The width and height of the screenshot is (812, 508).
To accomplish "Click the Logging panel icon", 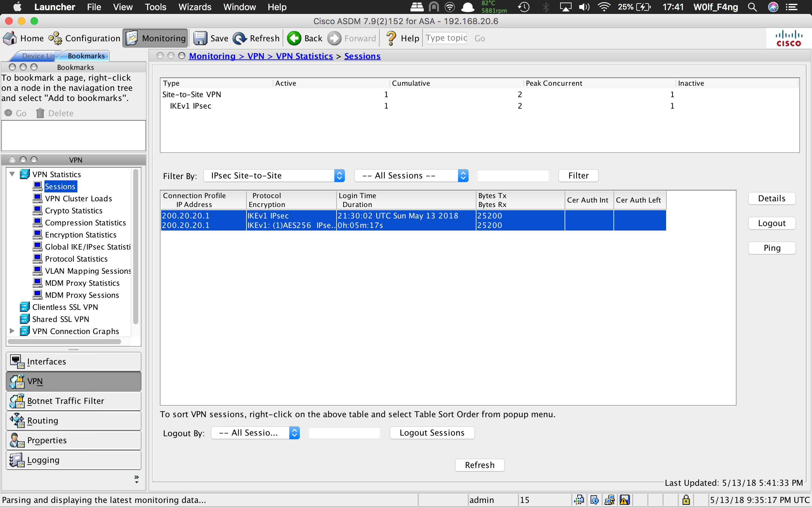I will coord(17,460).
